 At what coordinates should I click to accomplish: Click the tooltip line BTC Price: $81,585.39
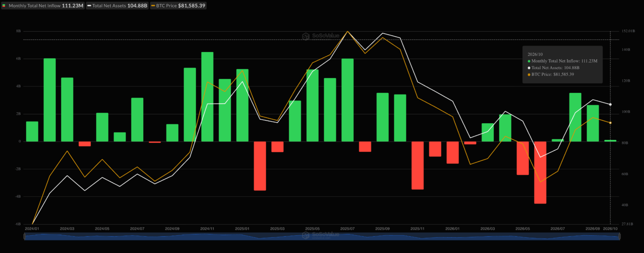point(551,74)
